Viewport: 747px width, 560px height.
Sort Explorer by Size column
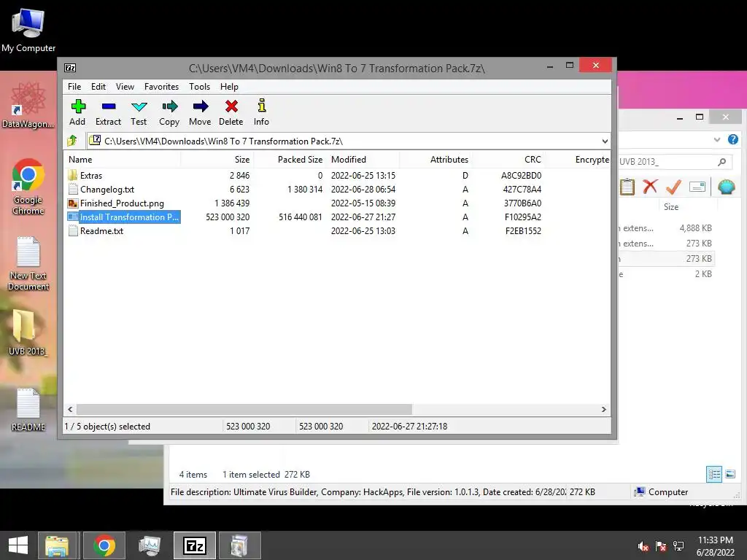point(671,207)
